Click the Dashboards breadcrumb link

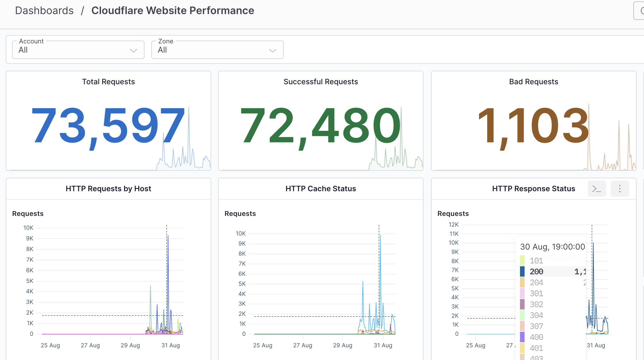click(44, 10)
